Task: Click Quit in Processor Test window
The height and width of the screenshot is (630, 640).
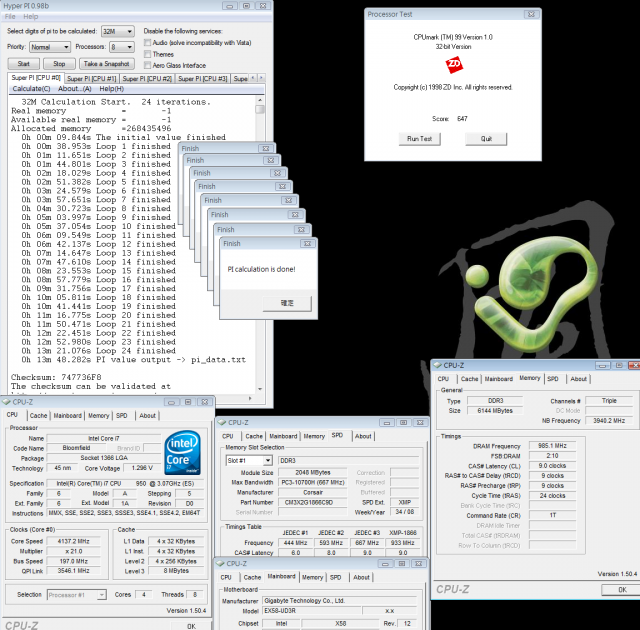Action: (x=486, y=139)
